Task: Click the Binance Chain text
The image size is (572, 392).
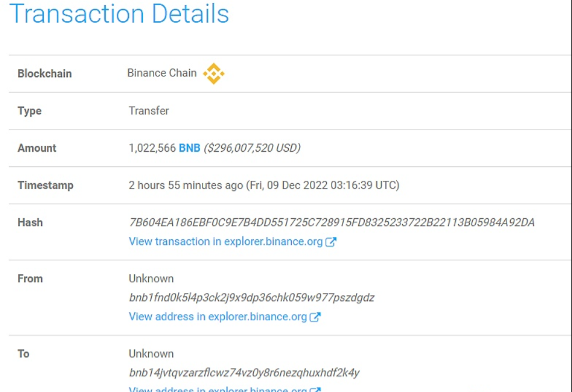Action: (x=162, y=73)
